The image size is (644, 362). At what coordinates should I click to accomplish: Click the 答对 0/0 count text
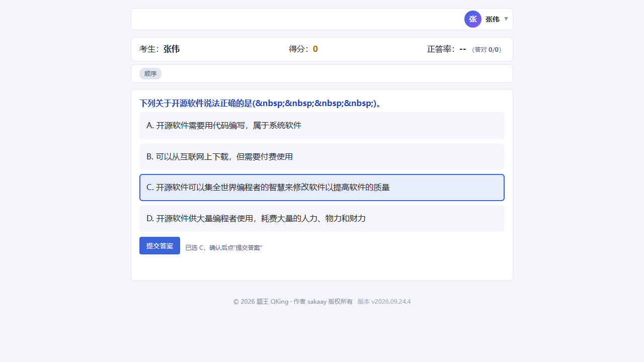tap(487, 50)
